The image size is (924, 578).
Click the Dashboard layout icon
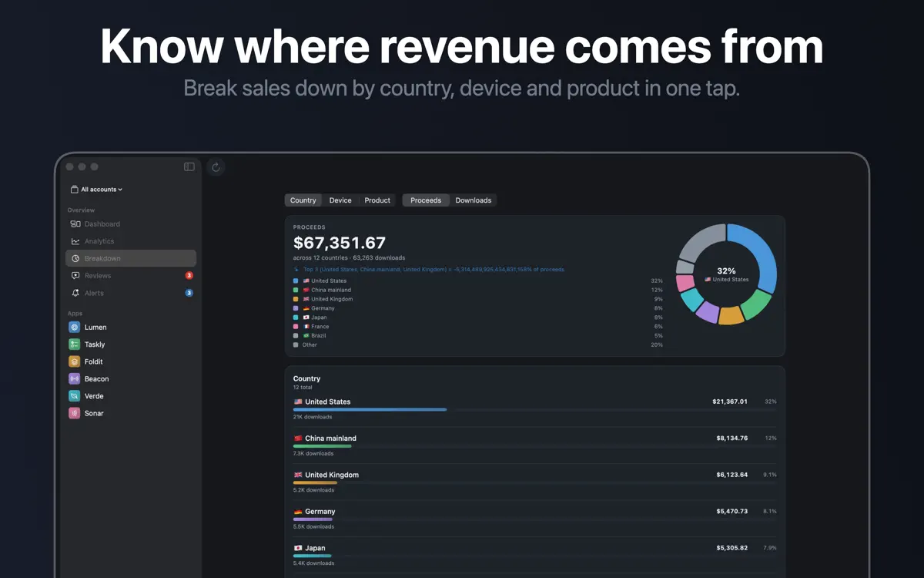click(x=75, y=224)
